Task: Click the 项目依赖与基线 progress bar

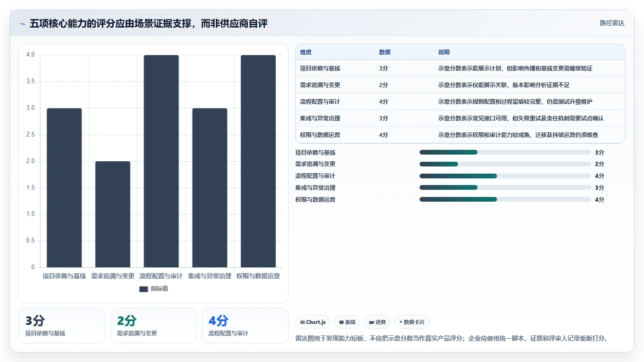Action: [x=505, y=152]
